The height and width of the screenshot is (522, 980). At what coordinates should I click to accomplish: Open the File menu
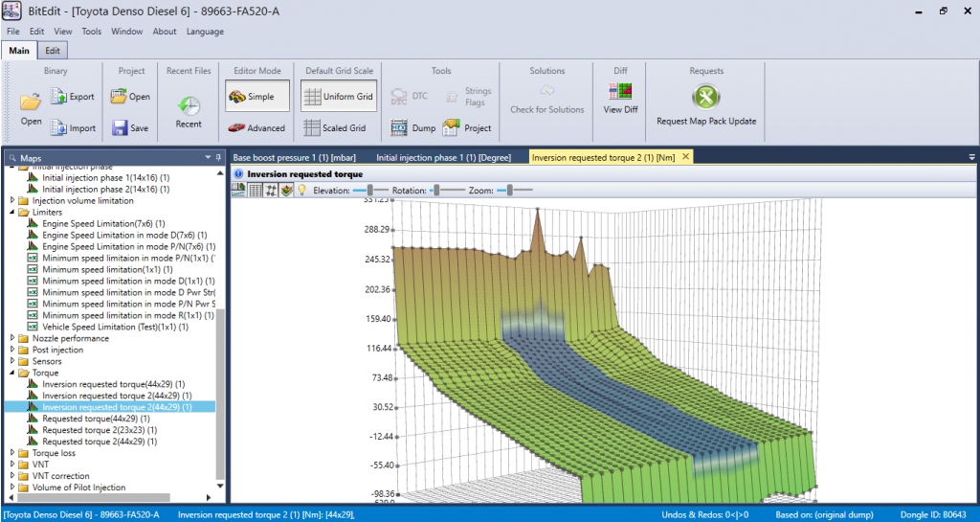point(13,32)
